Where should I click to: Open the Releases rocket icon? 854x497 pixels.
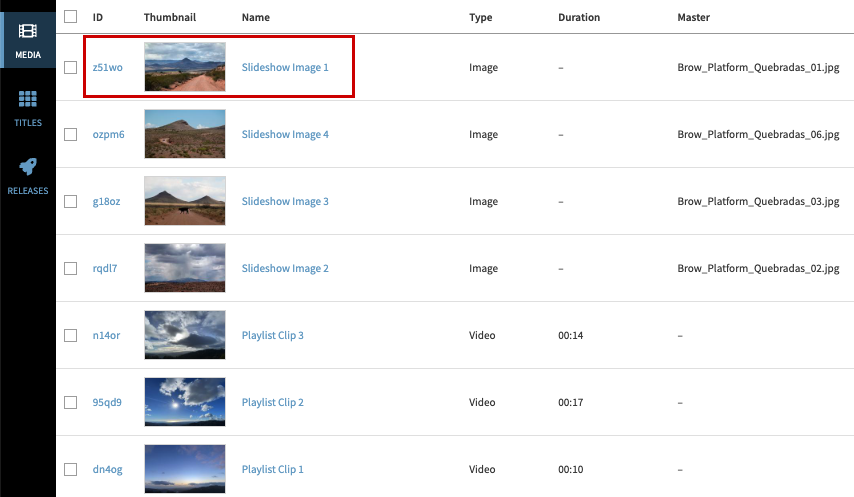pyautogui.click(x=28, y=167)
